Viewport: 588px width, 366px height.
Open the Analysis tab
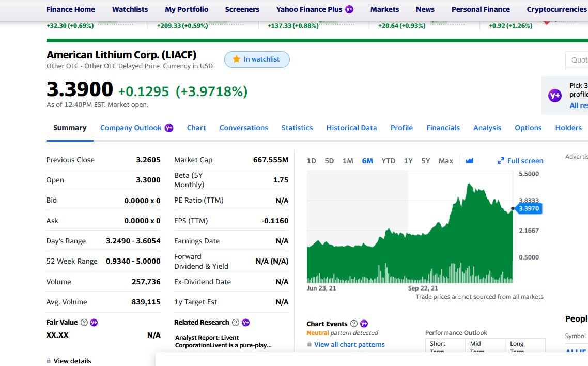click(x=487, y=128)
